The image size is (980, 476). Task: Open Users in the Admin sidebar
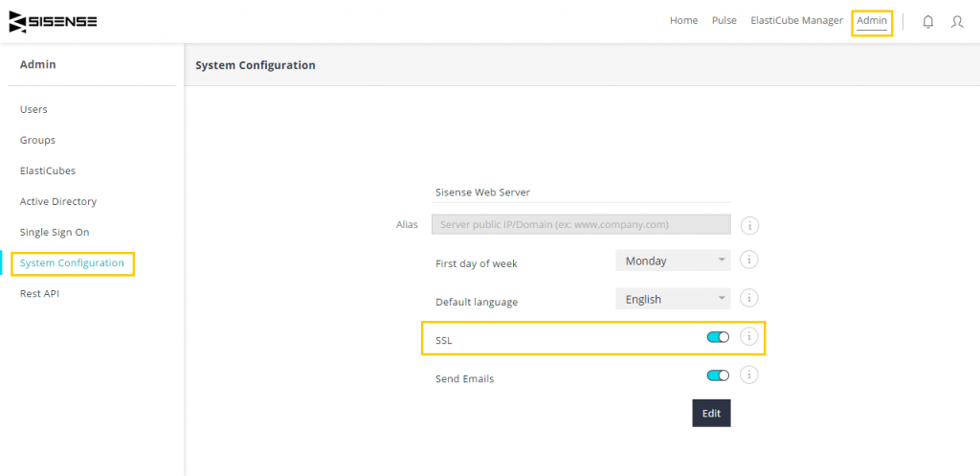33,109
